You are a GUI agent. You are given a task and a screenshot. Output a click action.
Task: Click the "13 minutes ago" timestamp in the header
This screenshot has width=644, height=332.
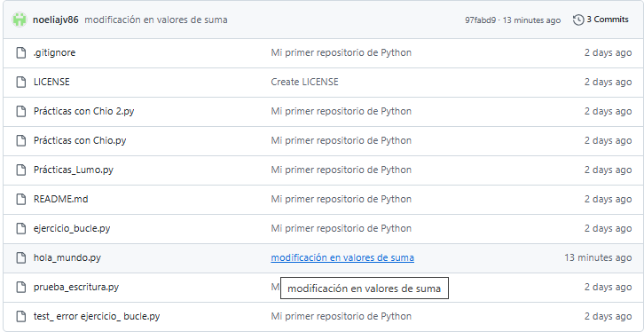coord(531,20)
